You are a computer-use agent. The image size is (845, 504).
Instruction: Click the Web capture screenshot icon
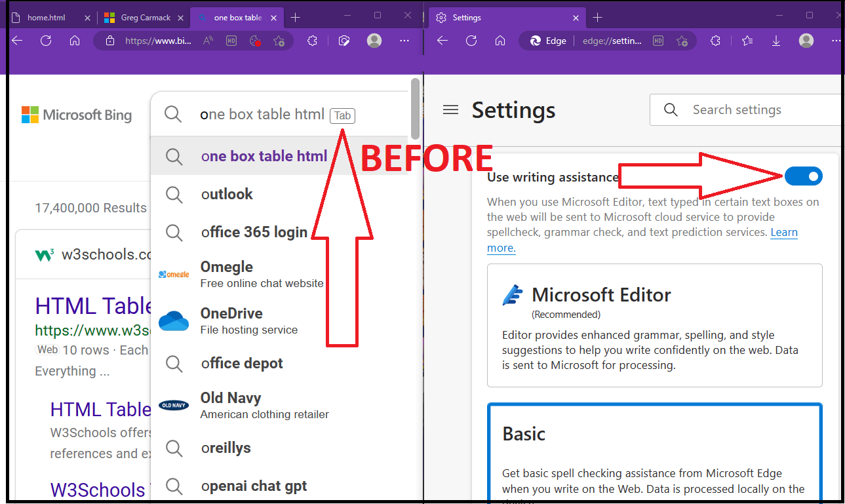[344, 41]
